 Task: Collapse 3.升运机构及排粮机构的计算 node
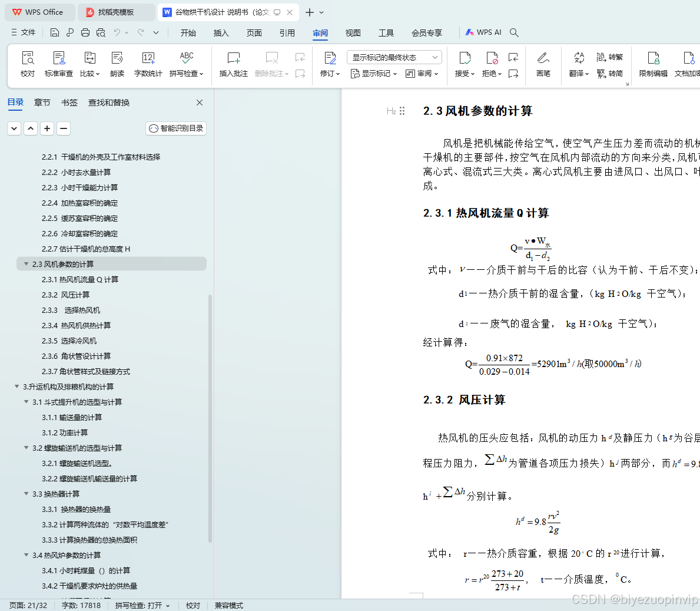coord(17,387)
